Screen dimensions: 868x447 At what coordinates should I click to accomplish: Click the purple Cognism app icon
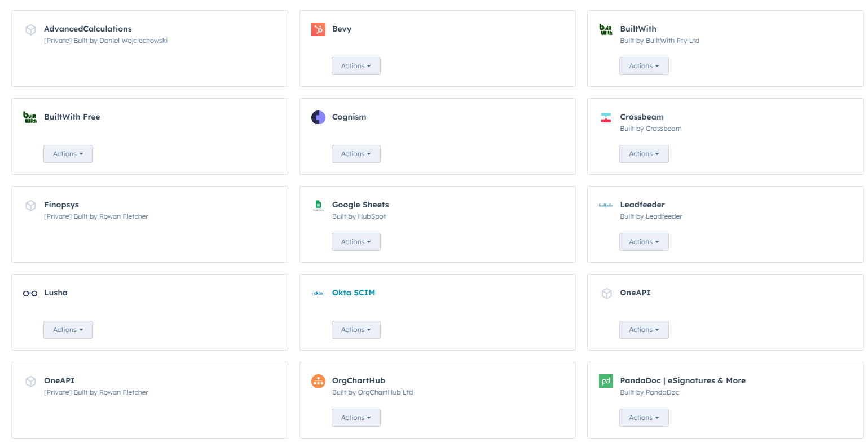click(x=318, y=117)
